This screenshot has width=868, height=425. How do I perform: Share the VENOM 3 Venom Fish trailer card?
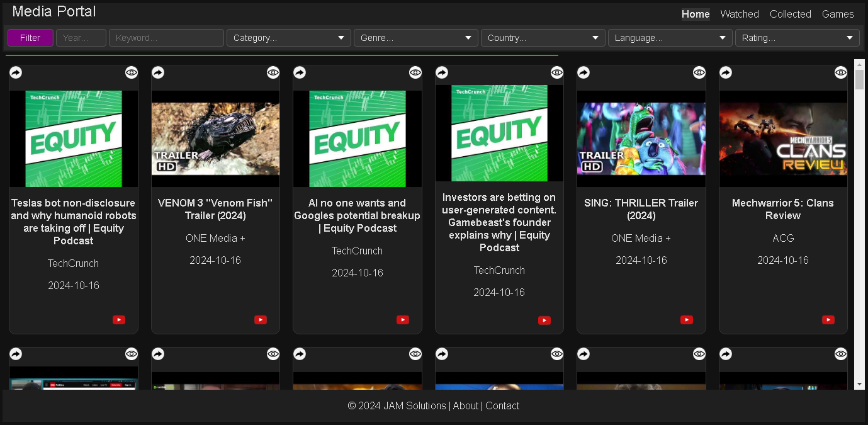pyautogui.click(x=158, y=73)
